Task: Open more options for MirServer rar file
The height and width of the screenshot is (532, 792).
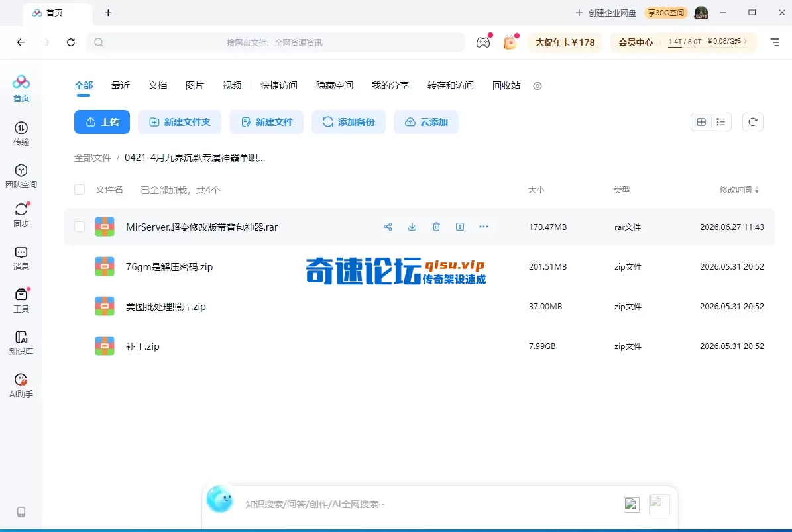Action: click(x=483, y=227)
